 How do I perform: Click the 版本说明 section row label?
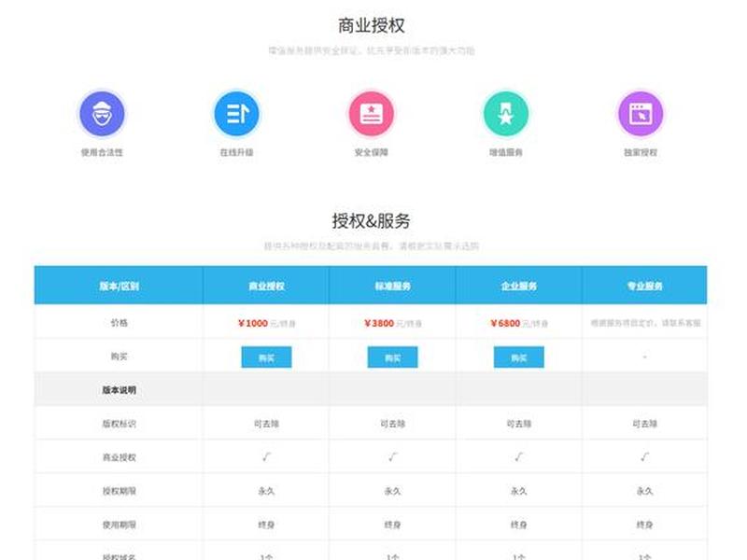coord(120,390)
